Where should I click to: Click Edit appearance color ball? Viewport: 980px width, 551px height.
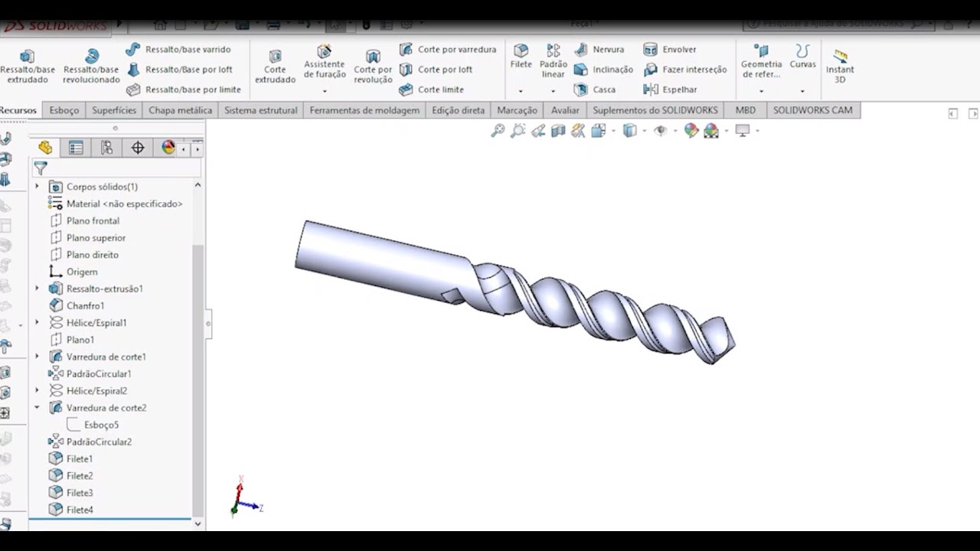point(691,131)
